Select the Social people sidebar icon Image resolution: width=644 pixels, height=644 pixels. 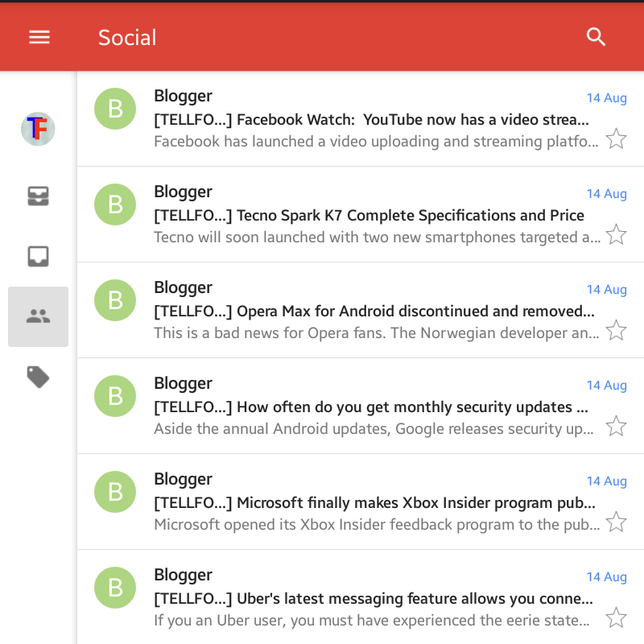(x=38, y=316)
